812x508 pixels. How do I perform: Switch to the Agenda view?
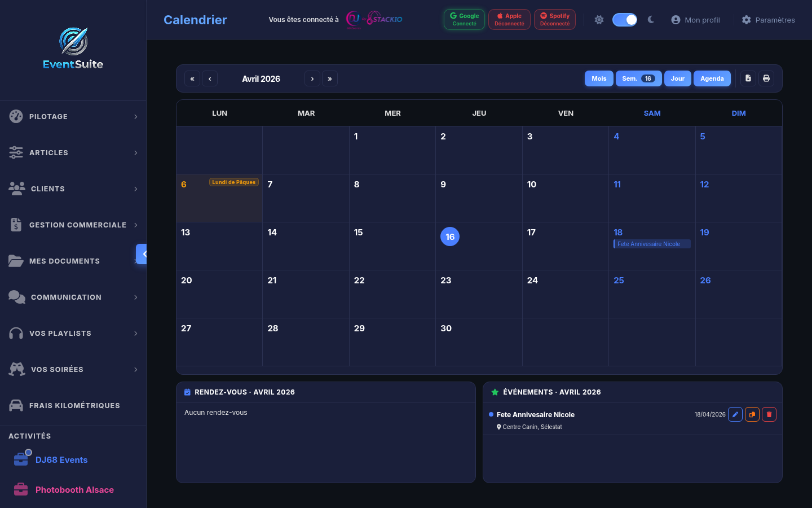(712, 78)
